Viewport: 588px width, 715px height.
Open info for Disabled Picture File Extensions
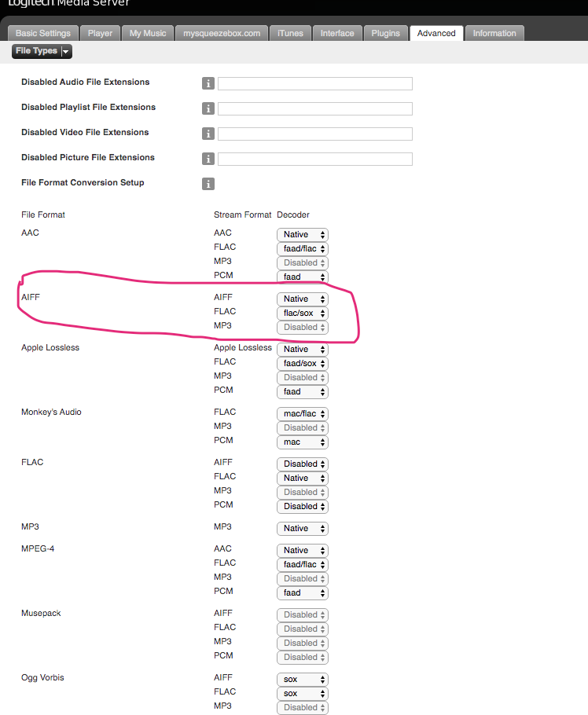pyautogui.click(x=208, y=159)
